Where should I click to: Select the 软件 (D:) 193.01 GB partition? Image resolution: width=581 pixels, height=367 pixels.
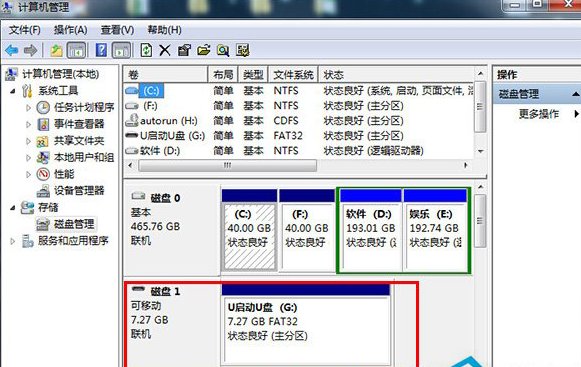tap(371, 231)
